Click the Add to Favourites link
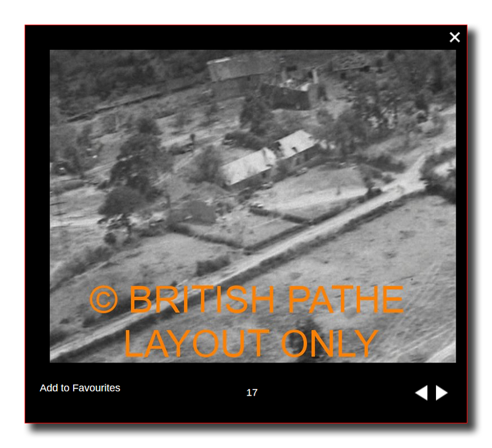 [80, 388]
